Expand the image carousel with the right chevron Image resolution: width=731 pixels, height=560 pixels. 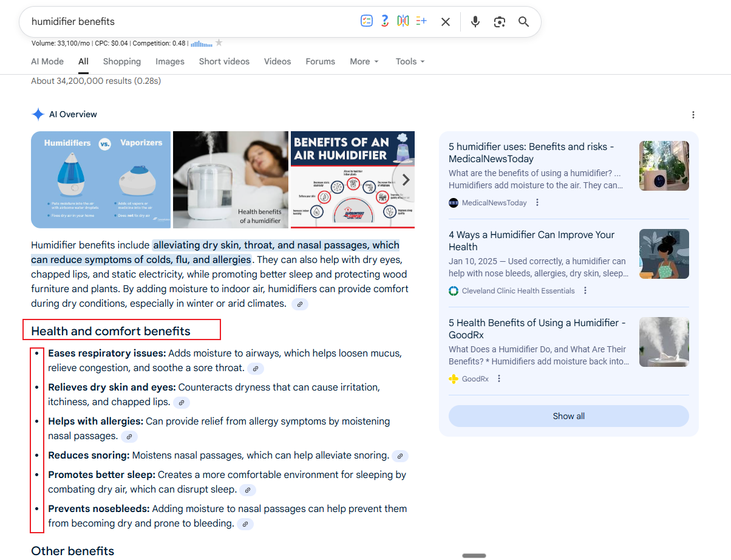tap(406, 179)
